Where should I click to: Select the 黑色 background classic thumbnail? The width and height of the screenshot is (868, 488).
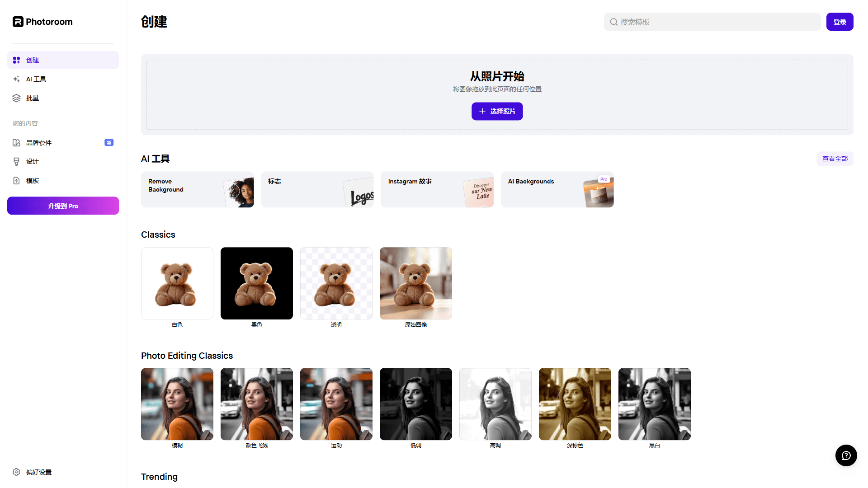pyautogui.click(x=256, y=283)
